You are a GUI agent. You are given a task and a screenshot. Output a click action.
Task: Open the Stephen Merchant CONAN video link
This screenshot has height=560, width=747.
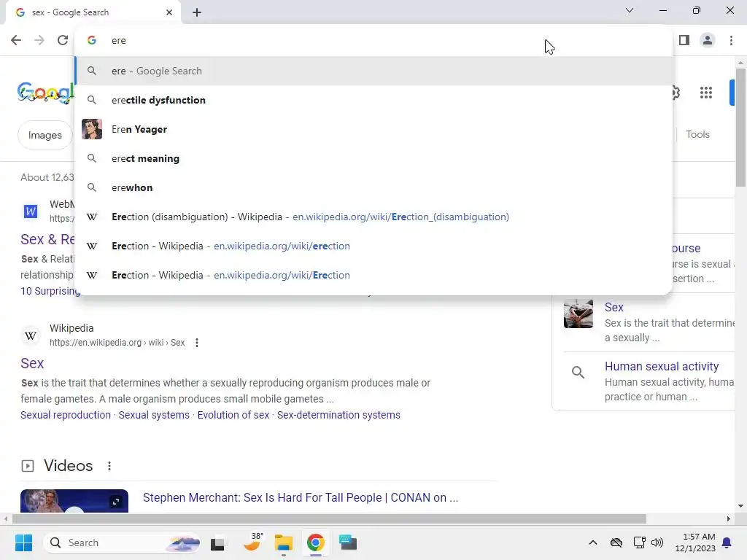[x=301, y=497]
